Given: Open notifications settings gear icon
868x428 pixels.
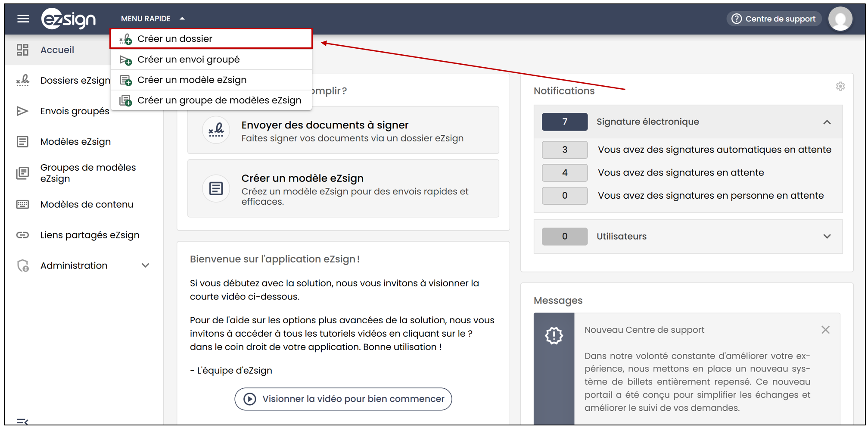Looking at the screenshot, I should point(840,86).
